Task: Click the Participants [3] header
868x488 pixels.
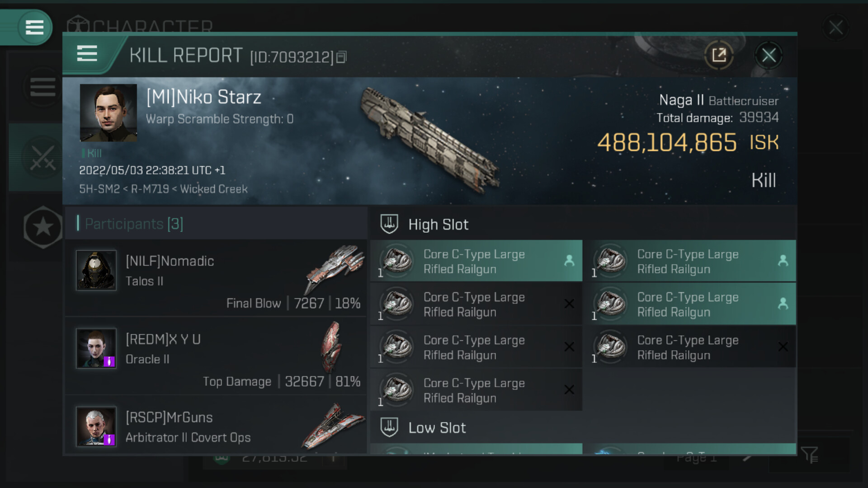Action: pyautogui.click(x=134, y=224)
